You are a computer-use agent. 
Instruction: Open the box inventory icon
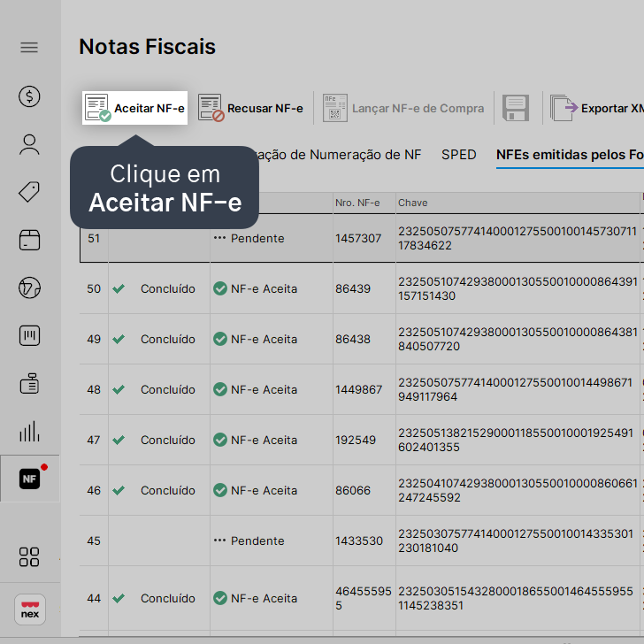pos(29,240)
